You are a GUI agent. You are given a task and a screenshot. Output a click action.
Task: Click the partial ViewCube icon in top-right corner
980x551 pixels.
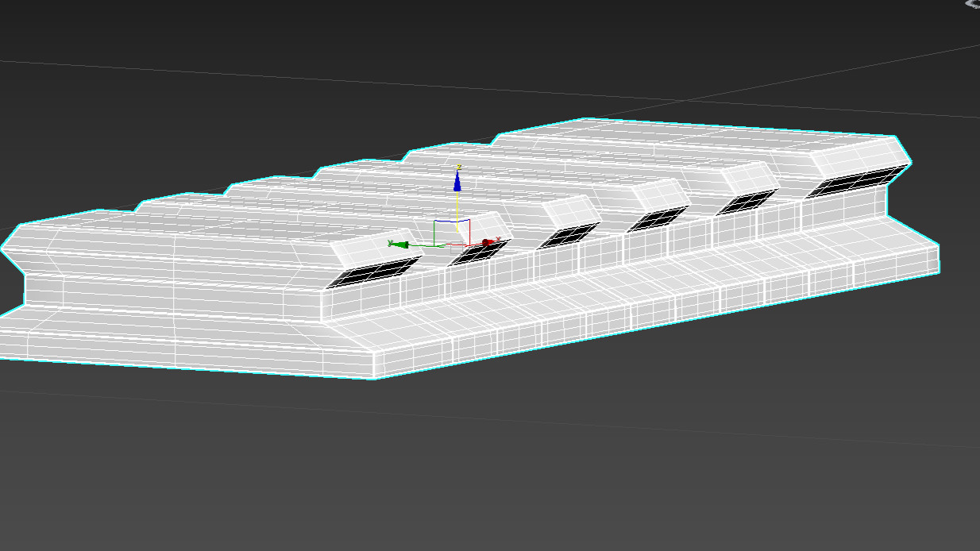click(972, 4)
